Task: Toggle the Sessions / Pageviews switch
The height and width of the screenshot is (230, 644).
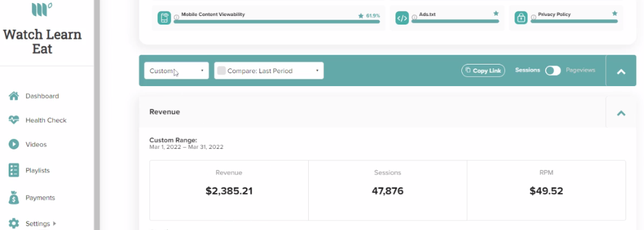Action: point(553,71)
